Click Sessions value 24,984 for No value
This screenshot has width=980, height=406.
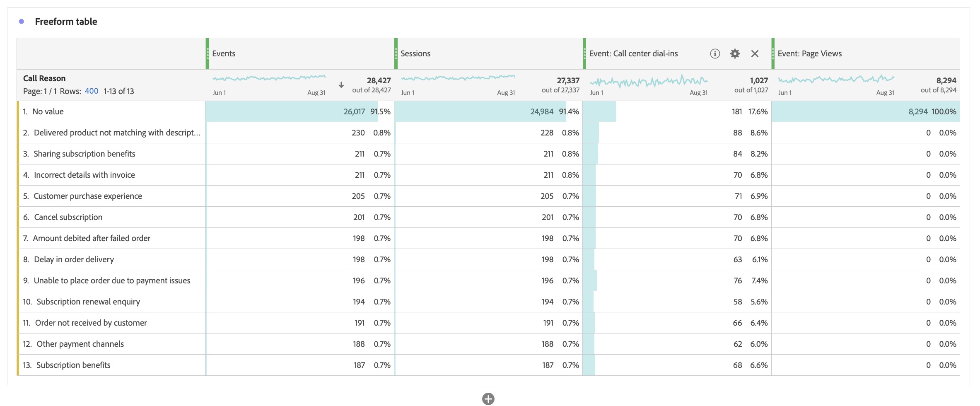542,111
